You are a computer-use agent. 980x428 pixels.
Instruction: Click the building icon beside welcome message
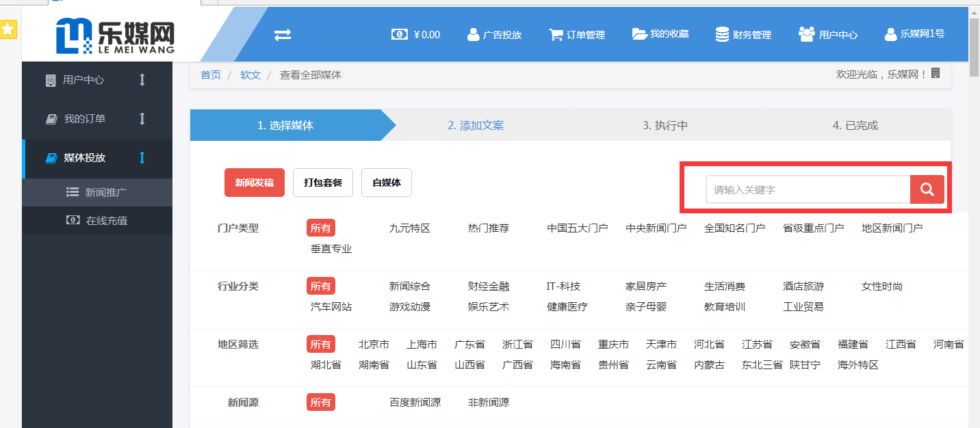[936, 73]
